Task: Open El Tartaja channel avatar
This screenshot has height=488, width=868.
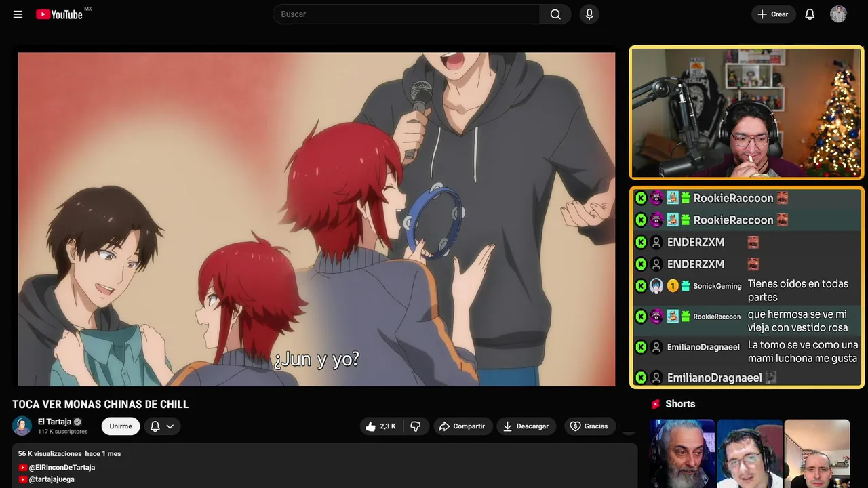Action: [x=22, y=426]
